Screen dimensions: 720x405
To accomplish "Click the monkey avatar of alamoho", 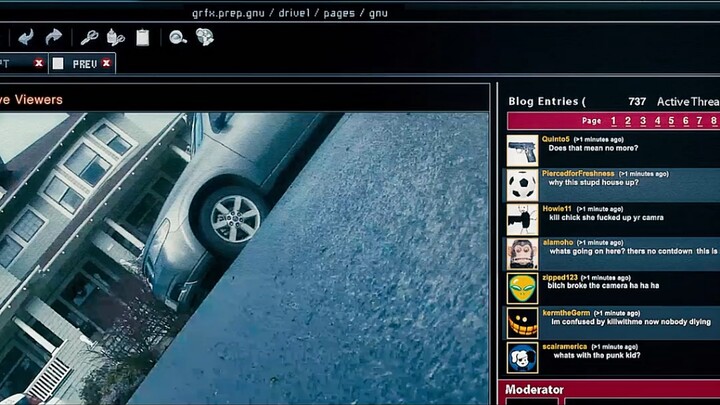I will pyautogui.click(x=522, y=253).
